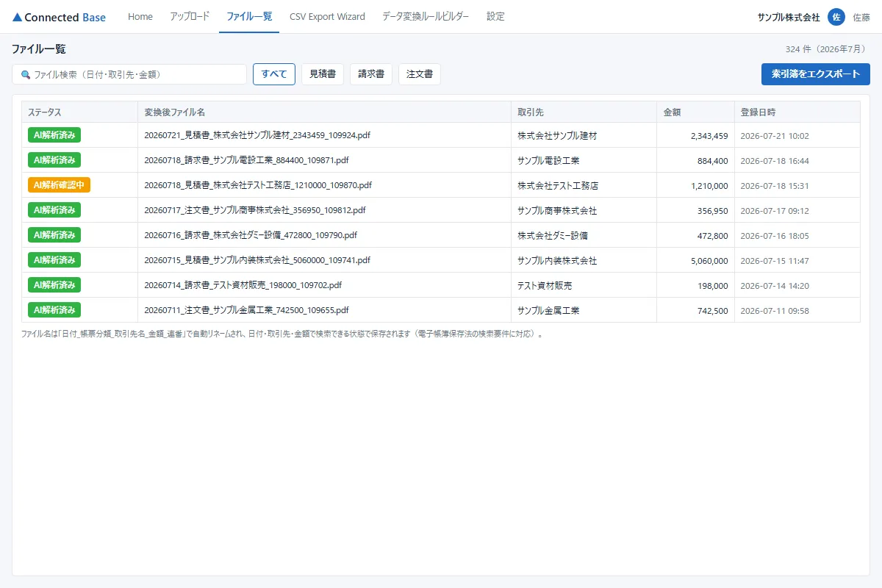Click 取引先 cell サンプル商事株式会社
The width and height of the screenshot is (882, 588).
(557, 210)
